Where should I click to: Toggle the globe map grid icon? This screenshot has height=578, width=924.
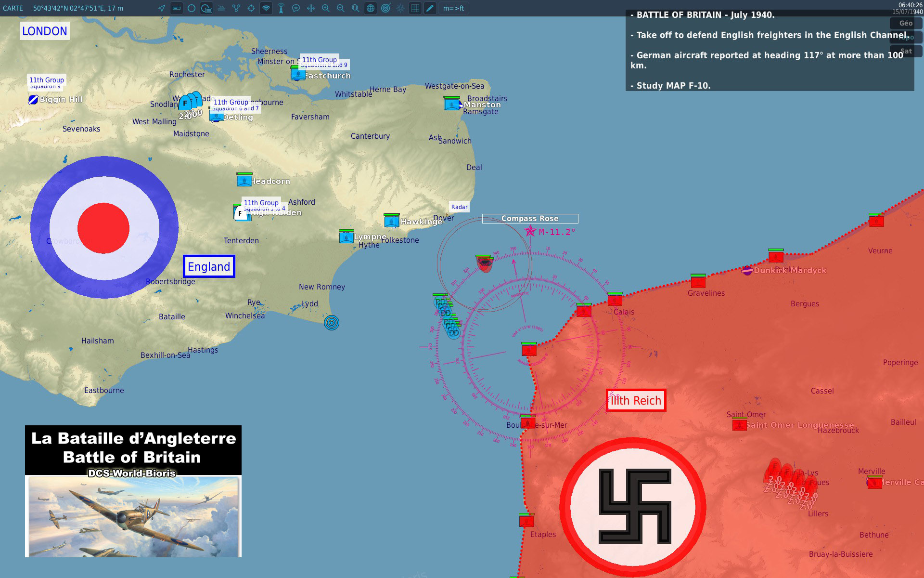371,8
